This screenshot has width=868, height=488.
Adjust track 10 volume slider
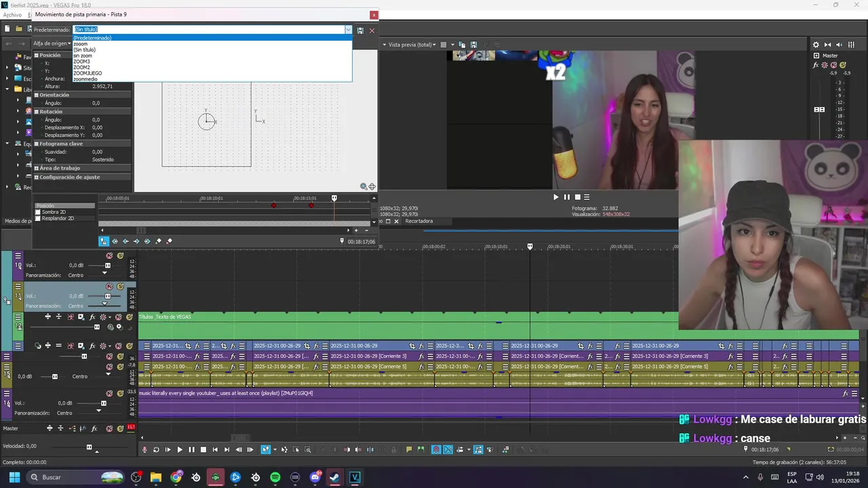tap(107, 266)
